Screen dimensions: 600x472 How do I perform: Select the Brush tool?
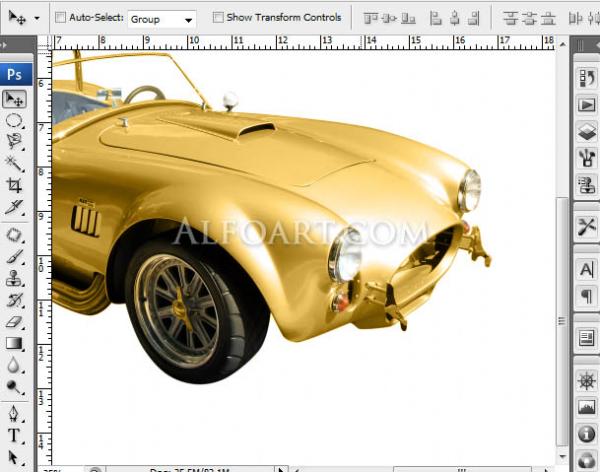tap(15, 257)
